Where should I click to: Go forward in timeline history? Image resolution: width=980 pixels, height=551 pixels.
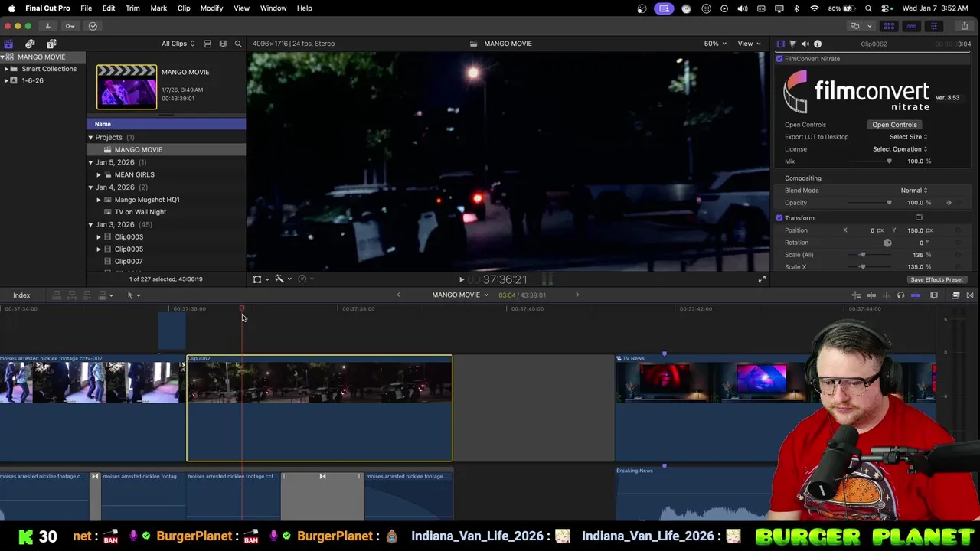[577, 295]
